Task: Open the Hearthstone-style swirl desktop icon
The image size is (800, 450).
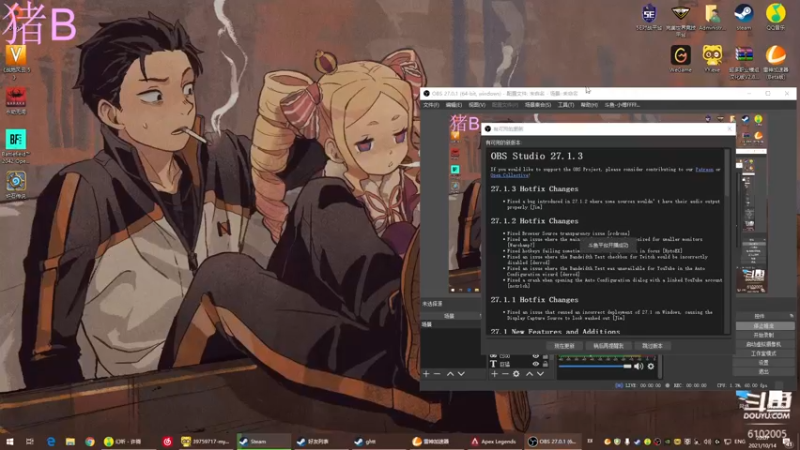Action: tap(16, 185)
